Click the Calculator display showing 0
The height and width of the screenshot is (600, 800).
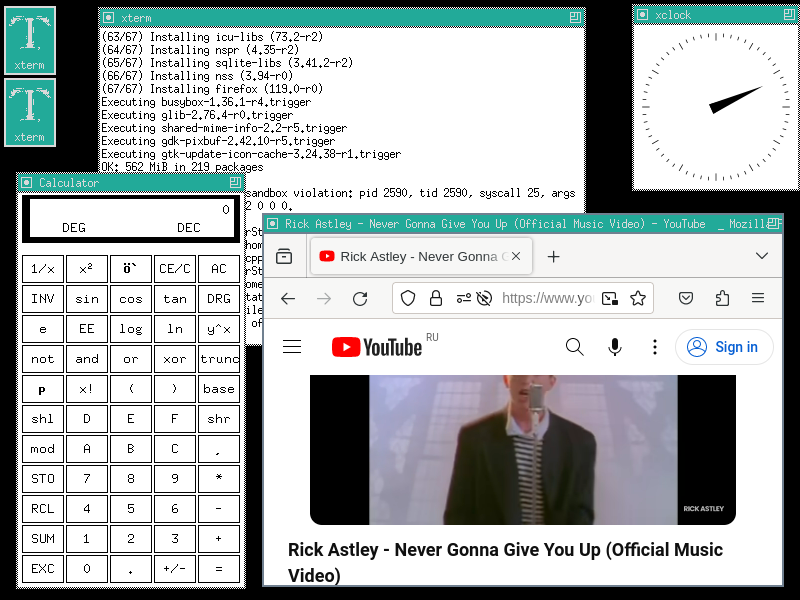(131, 218)
